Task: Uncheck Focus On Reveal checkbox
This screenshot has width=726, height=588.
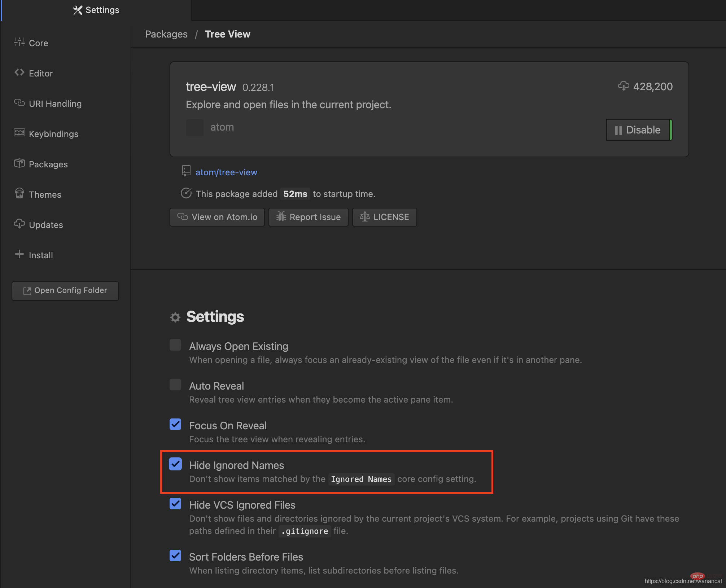Action: [175, 424]
